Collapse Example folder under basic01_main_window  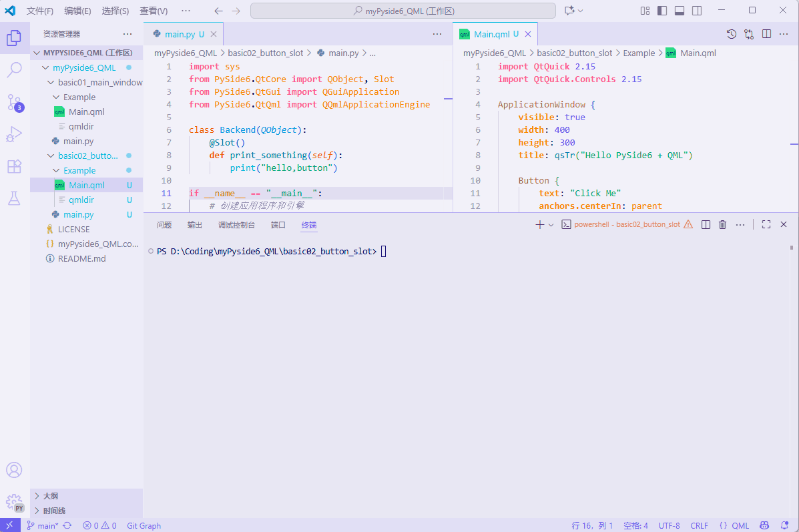[x=87, y=97]
